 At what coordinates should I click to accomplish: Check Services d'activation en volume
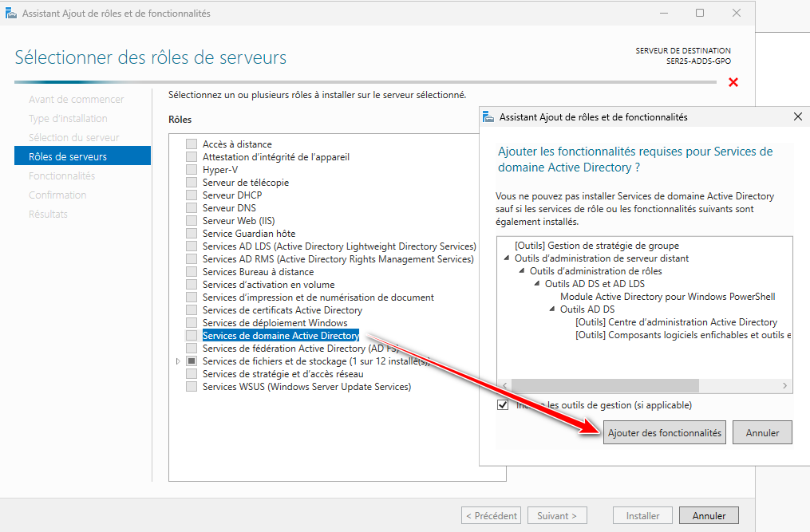click(x=192, y=285)
